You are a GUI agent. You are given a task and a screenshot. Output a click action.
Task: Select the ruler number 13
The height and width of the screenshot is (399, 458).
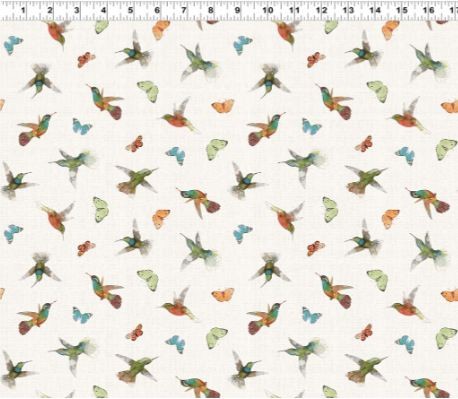pos(348,10)
